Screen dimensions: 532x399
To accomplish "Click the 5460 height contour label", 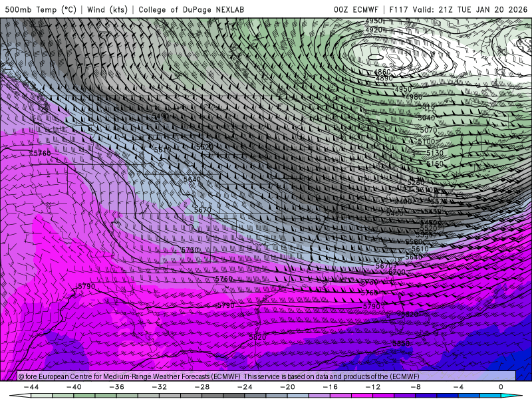I will click(394, 213).
